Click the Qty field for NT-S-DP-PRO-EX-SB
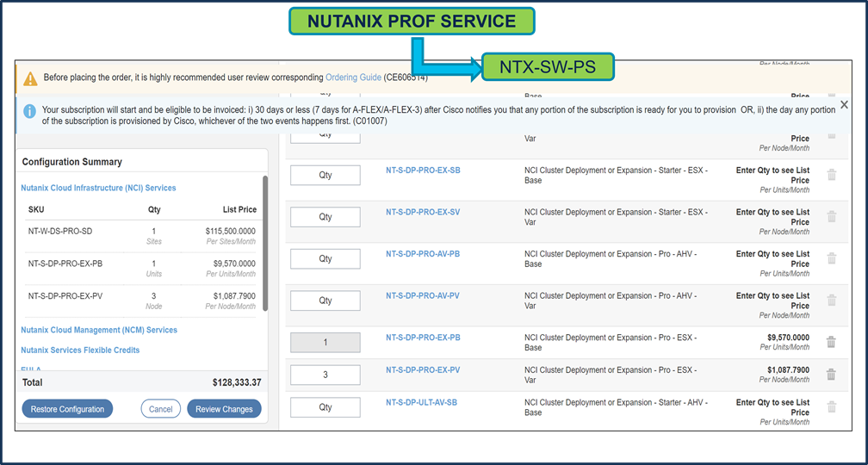 (x=325, y=175)
